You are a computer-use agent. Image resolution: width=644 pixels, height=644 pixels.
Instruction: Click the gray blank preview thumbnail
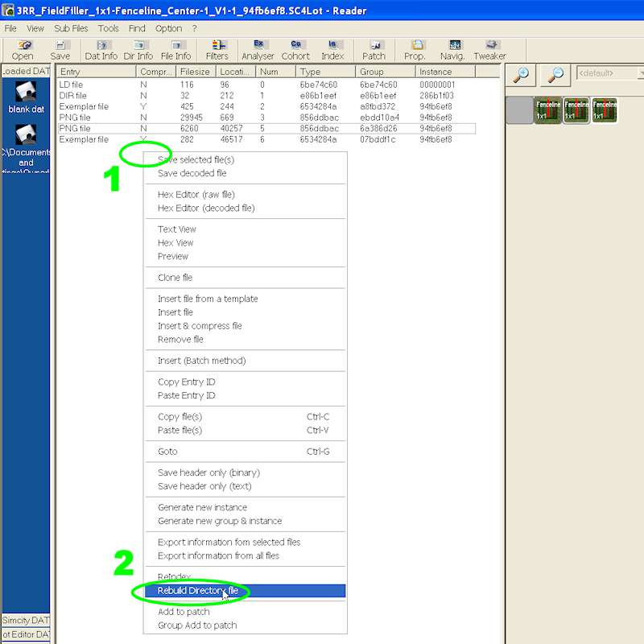click(519, 110)
